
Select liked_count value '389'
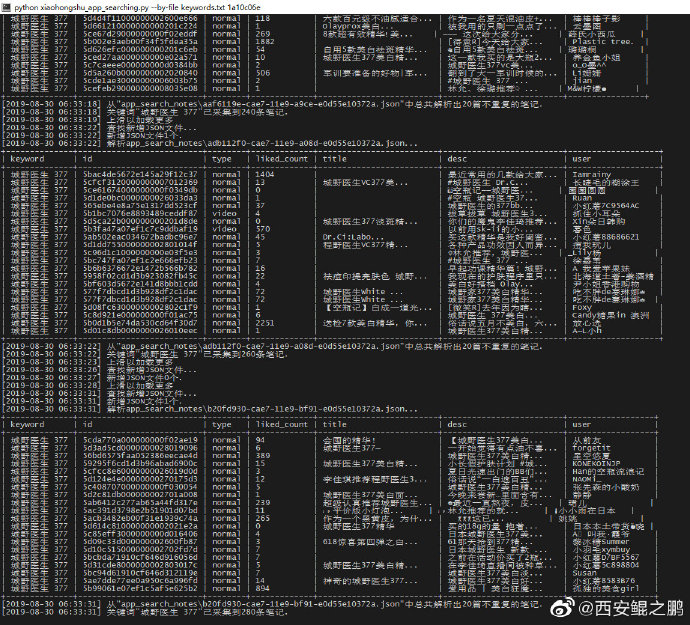[262, 456]
